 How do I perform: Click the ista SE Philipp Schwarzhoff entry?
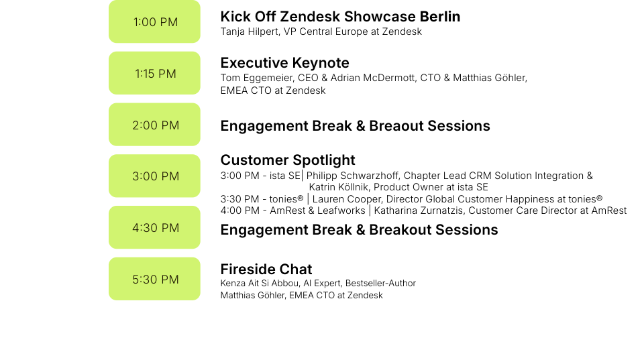tap(407, 176)
